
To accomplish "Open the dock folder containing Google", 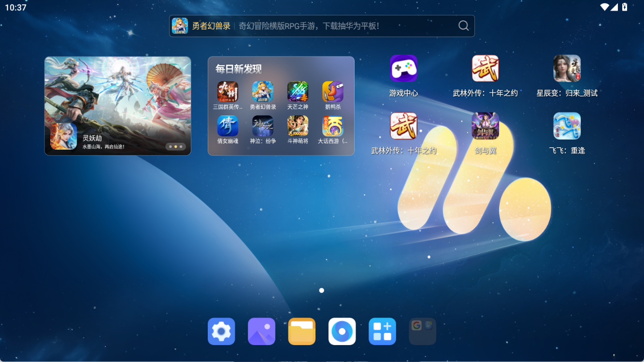I will point(423,332).
